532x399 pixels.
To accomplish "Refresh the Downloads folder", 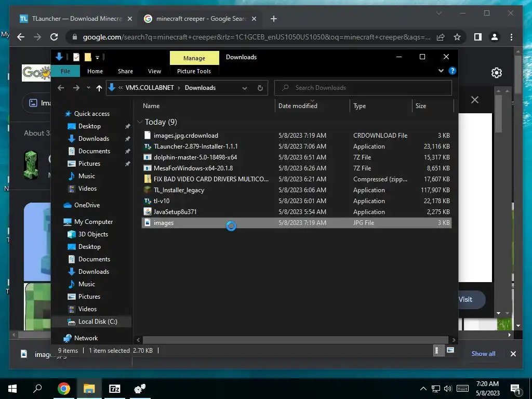I will 260,88.
